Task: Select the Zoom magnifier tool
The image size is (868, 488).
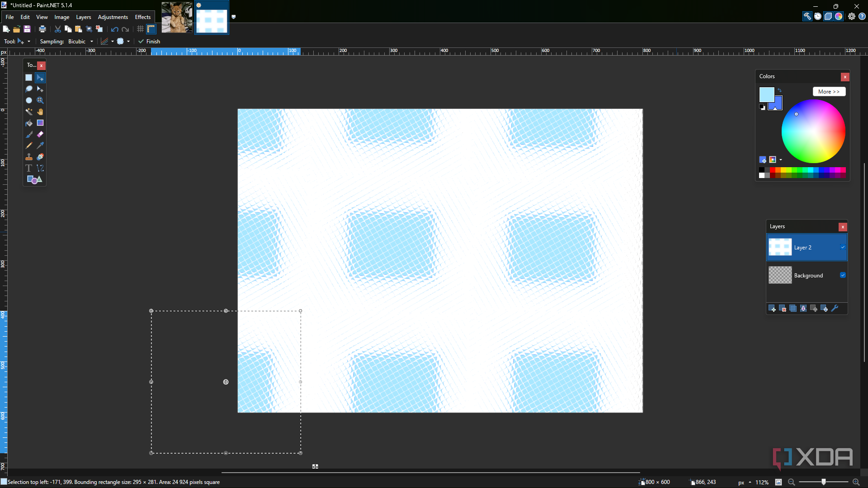Action: click(x=40, y=100)
